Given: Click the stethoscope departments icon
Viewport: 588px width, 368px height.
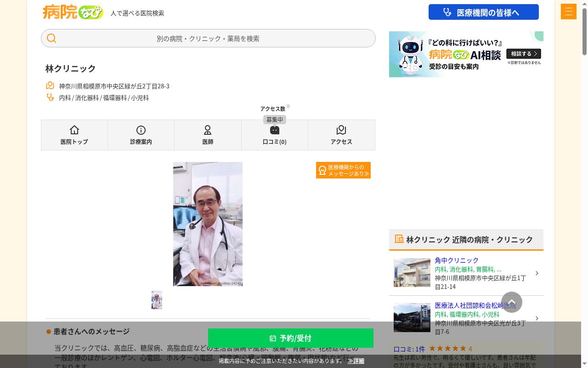Looking at the screenshot, I should click(x=50, y=97).
